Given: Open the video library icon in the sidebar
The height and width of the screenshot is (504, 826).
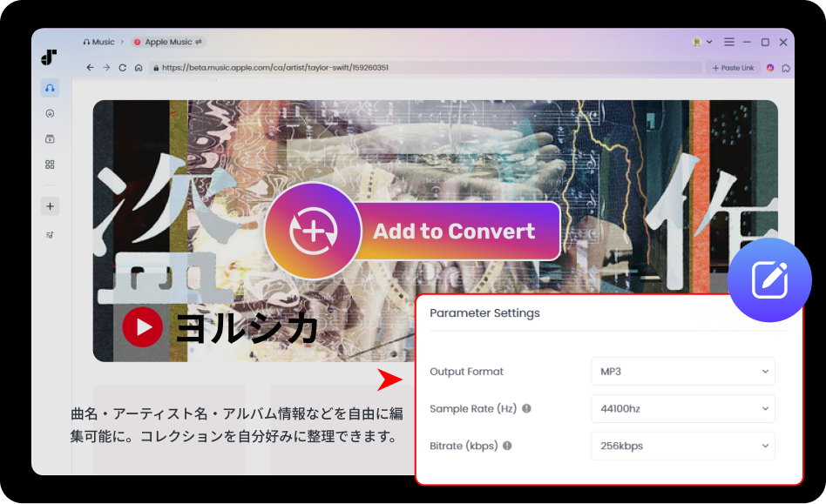Looking at the screenshot, I should 50,138.
